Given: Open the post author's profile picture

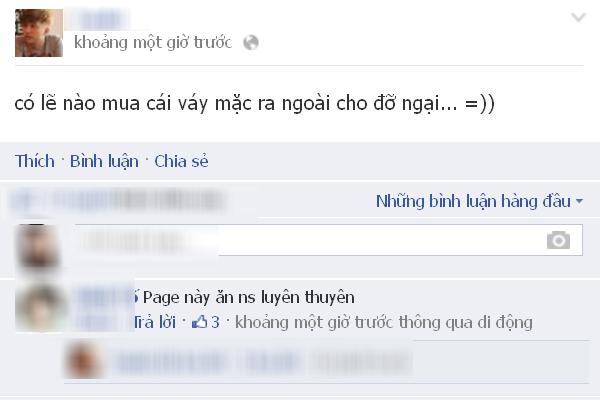Looking at the screenshot, I should tap(39, 33).
